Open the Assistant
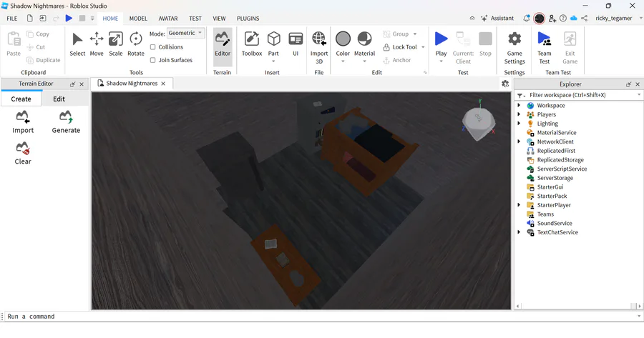The image size is (644, 338). point(497,18)
